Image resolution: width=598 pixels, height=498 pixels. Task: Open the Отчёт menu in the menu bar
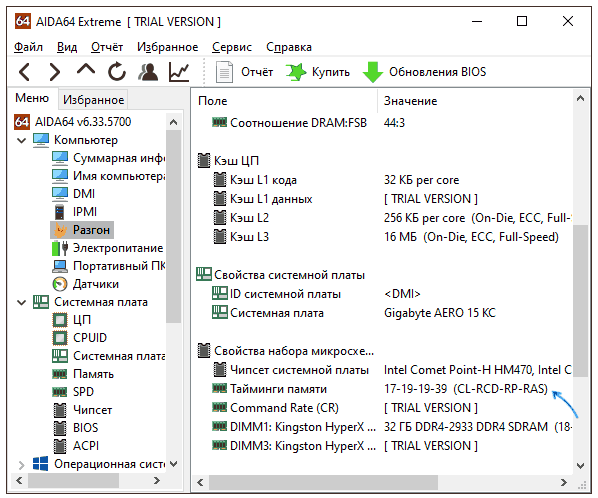(x=107, y=47)
